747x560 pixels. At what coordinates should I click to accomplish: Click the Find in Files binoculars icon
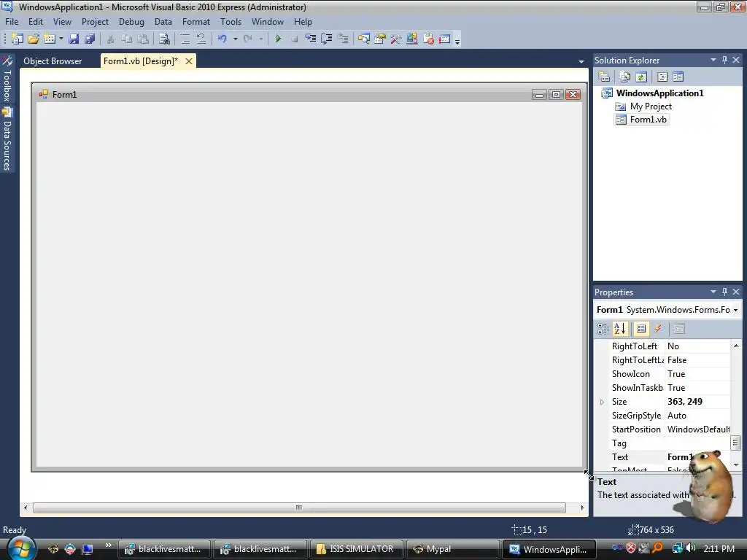tap(164, 39)
